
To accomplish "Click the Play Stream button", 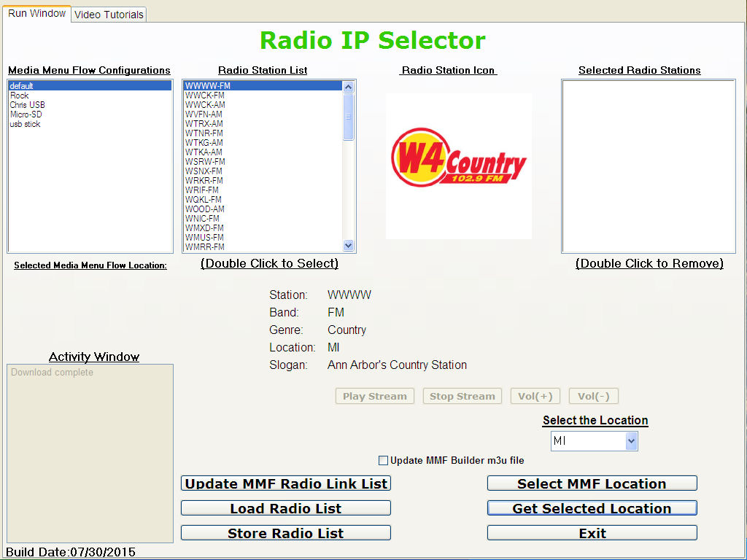I will click(375, 396).
